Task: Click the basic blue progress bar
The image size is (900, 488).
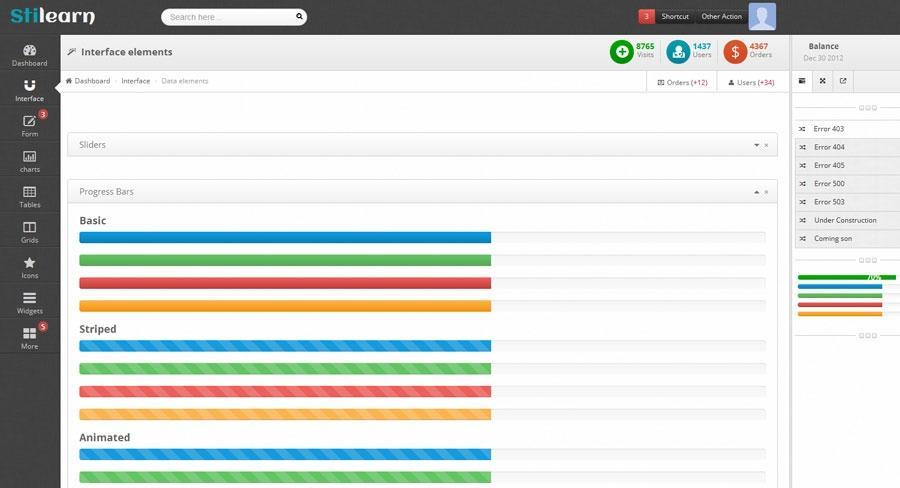Action: point(285,238)
